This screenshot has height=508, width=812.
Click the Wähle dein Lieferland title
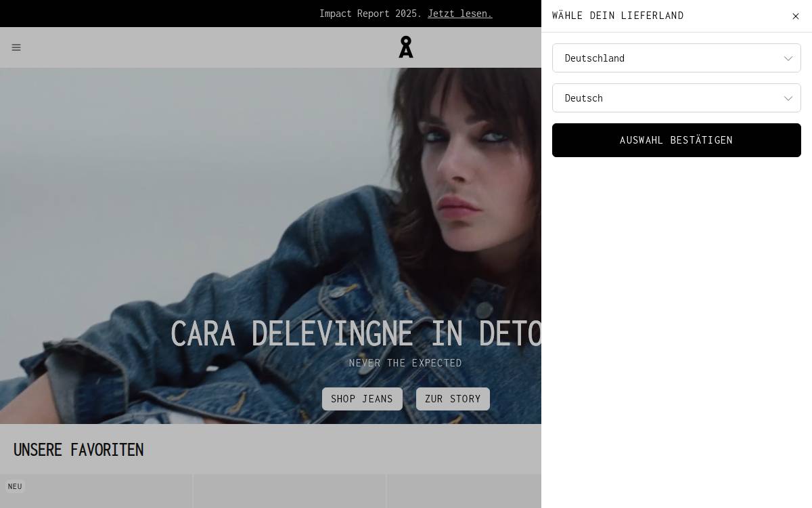pyautogui.click(x=618, y=16)
